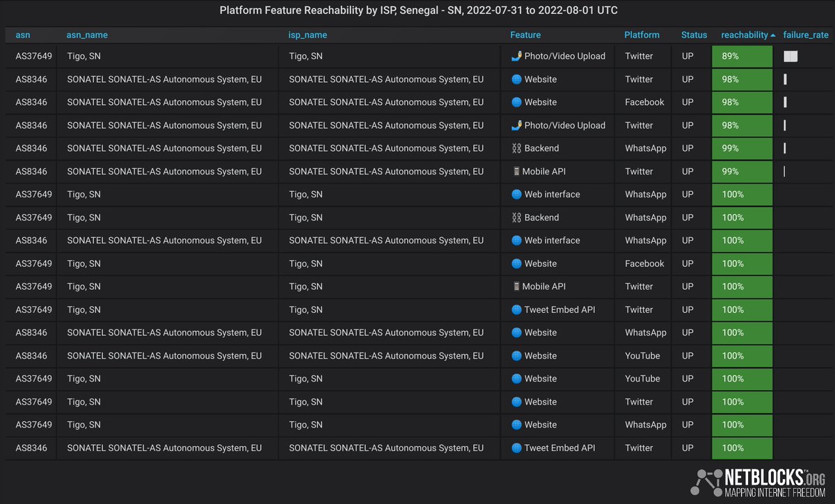Select the 89% reachability cell
This screenshot has width=835, height=504.
742,56
